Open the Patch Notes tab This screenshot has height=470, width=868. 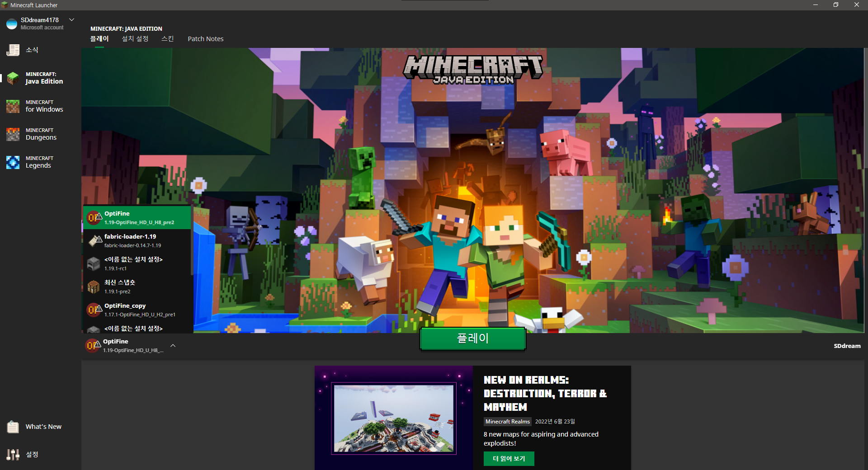point(206,39)
